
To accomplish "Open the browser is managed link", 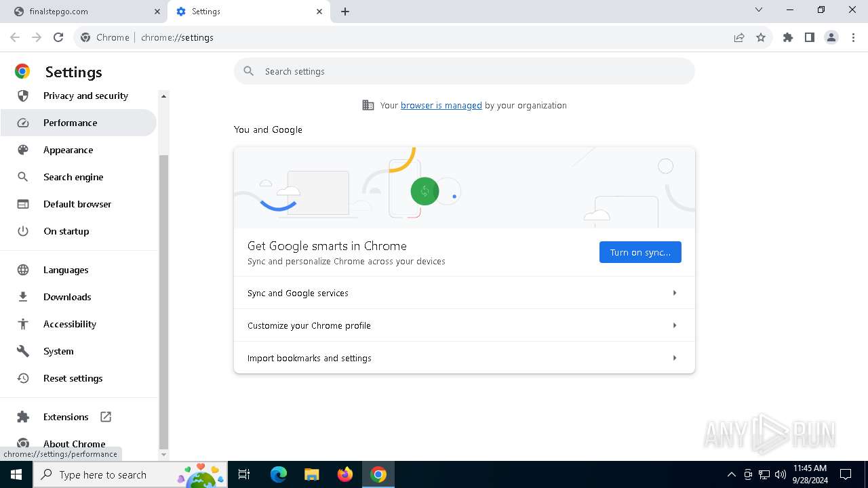I will tap(441, 105).
